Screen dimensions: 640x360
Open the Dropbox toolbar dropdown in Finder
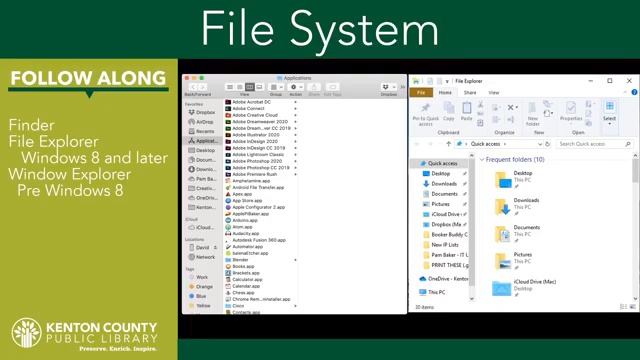(x=389, y=87)
